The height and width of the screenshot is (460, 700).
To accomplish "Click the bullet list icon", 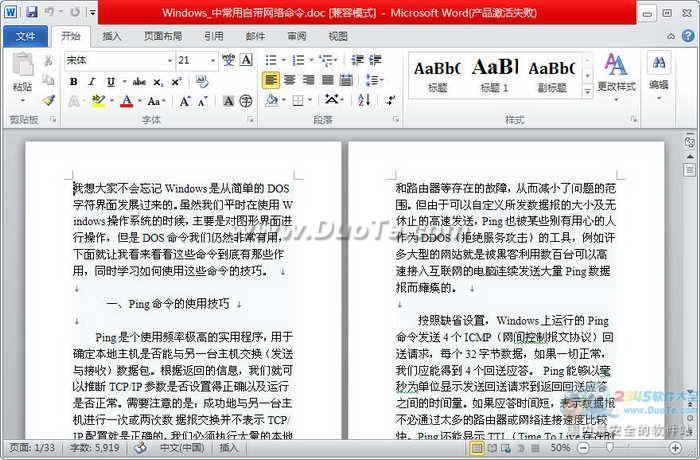I will 271,60.
